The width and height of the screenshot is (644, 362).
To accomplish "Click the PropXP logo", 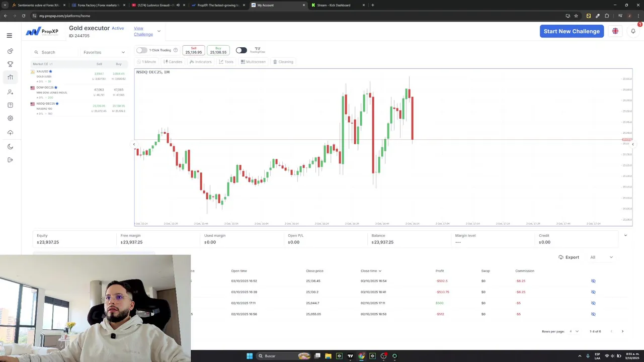I will (x=42, y=31).
